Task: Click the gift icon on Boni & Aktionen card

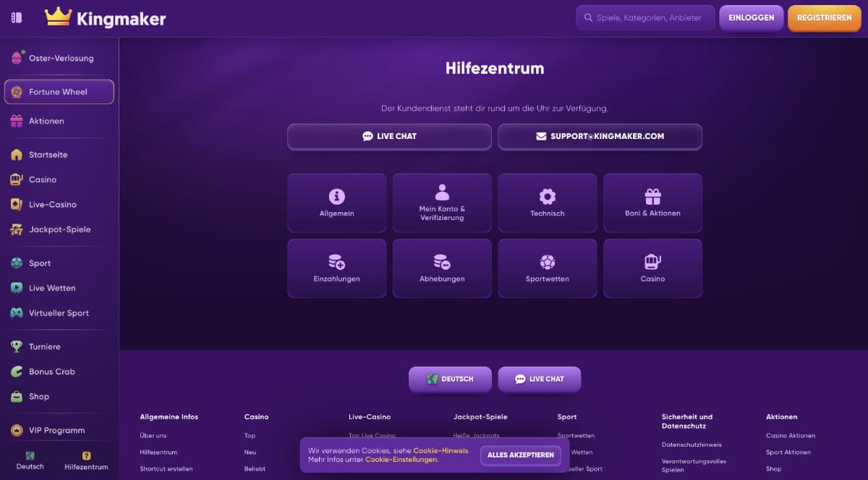Action: pos(653,196)
